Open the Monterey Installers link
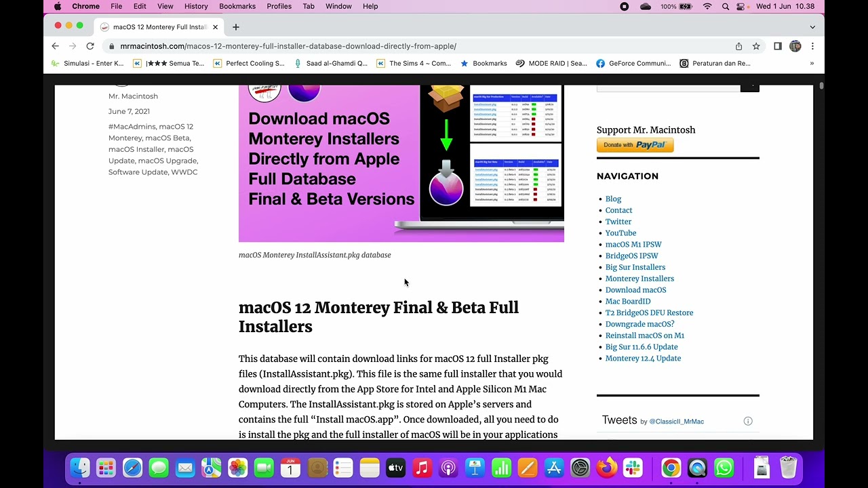Screen dimensions: 868x488 point(639,279)
